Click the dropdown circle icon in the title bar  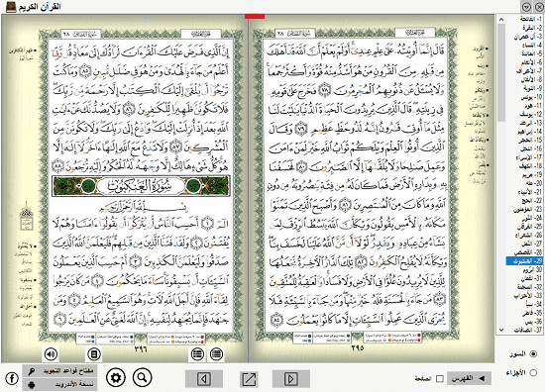click(526, 7)
